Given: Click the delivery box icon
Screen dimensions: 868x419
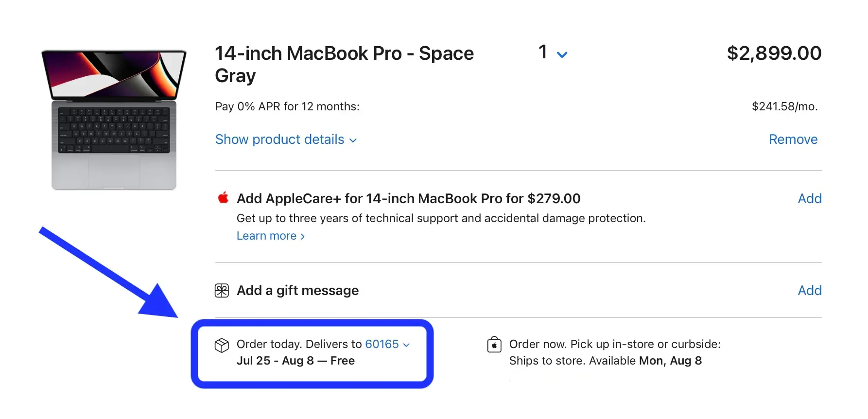Looking at the screenshot, I should 222,345.
